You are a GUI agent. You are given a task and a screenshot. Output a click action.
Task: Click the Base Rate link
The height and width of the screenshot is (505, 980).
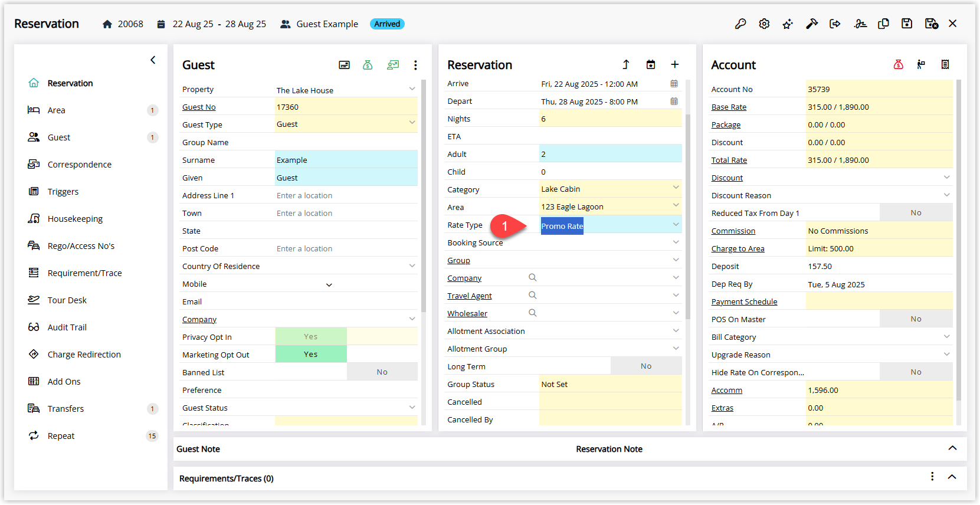729,107
